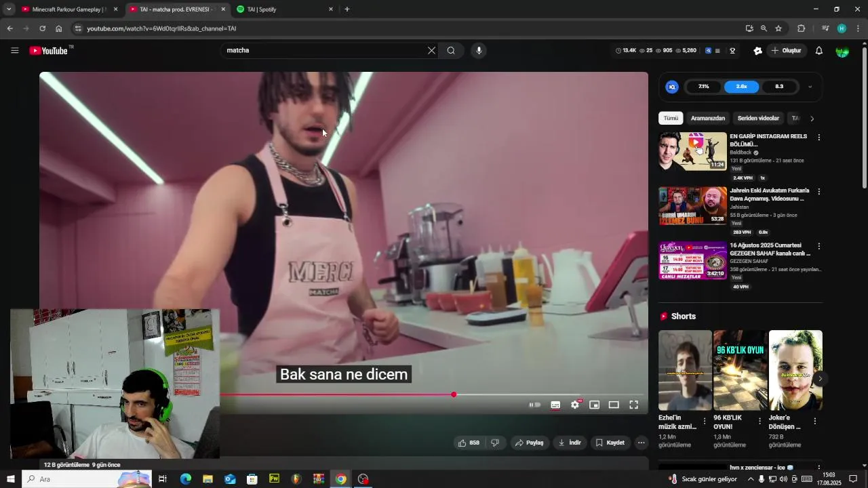868x488 pixels.
Task: Select the Seriden videolar filter chip
Action: [758, 118]
